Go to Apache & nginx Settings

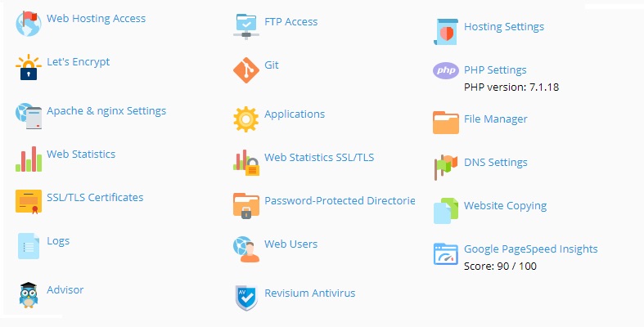click(106, 111)
